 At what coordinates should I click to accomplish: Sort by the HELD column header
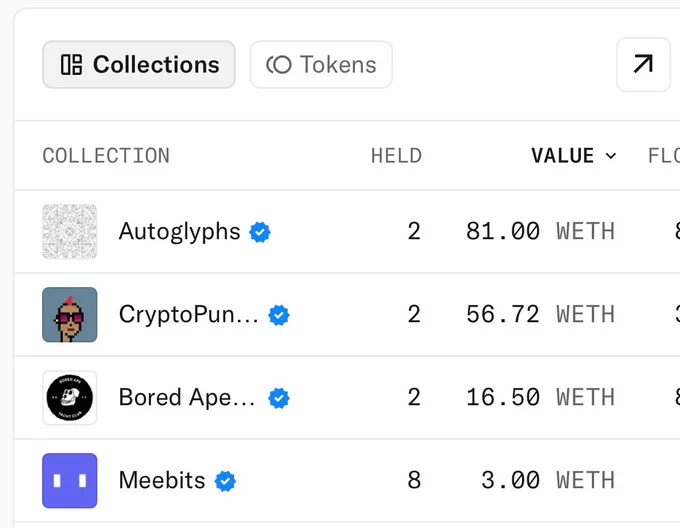tap(396, 156)
